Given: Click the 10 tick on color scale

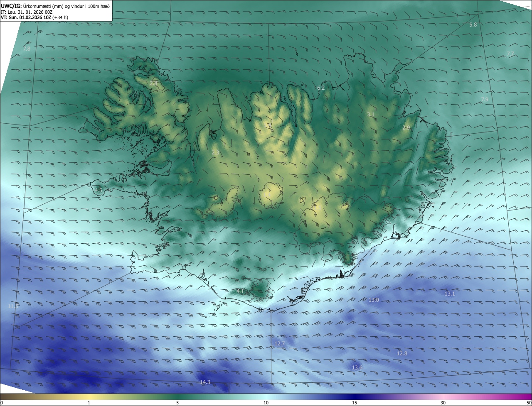Looking at the screenshot, I should click(266, 403).
